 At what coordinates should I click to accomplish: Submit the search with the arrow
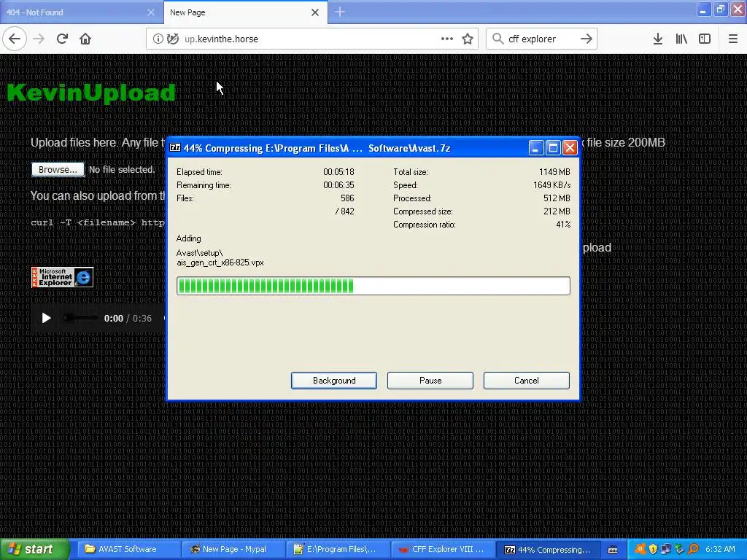point(587,39)
